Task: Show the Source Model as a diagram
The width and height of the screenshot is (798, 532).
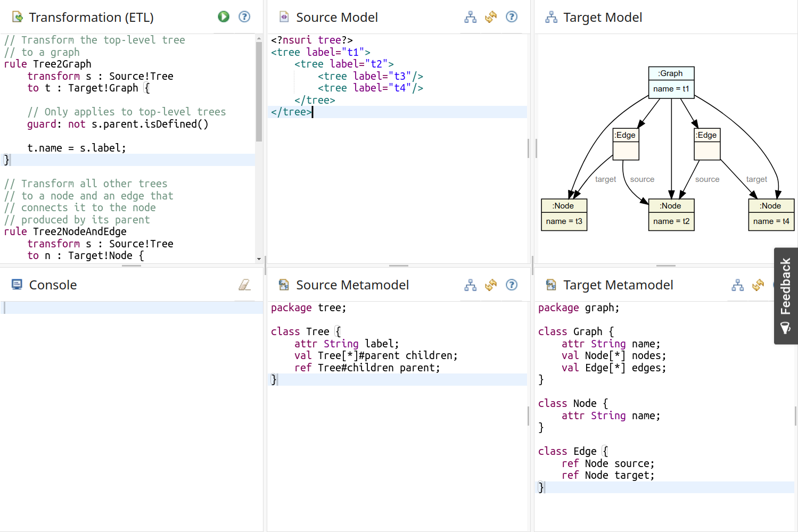Action: pos(470,17)
